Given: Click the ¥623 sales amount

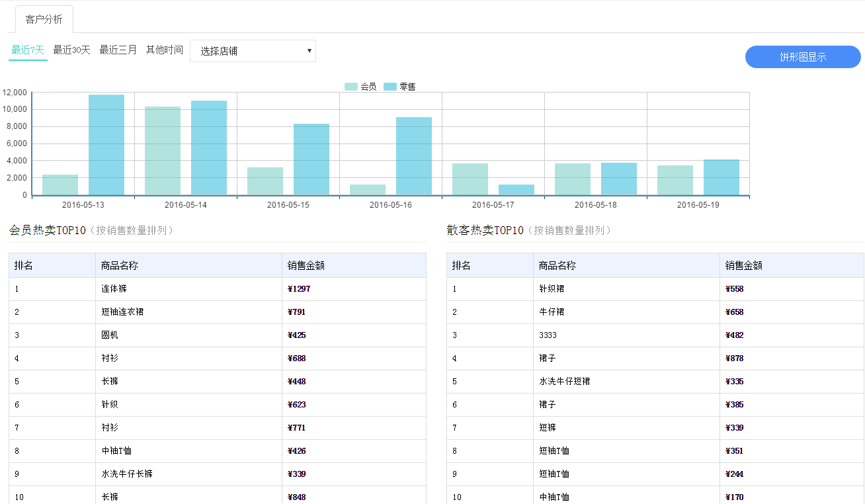Looking at the screenshot, I should coord(297,405).
